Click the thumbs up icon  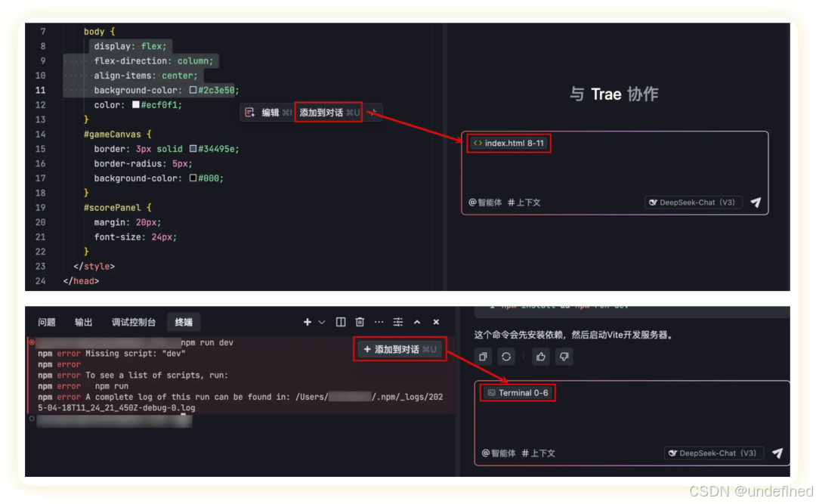(x=541, y=357)
